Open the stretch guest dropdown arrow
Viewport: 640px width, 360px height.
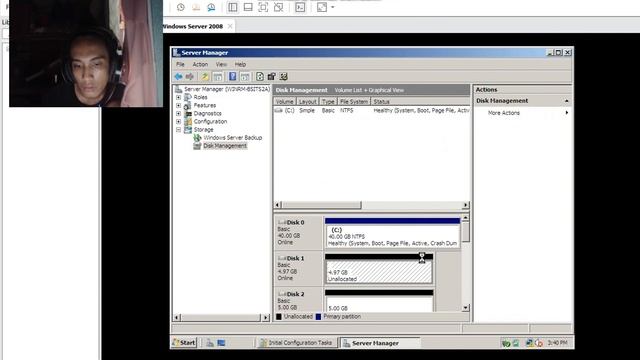click(x=332, y=7)
